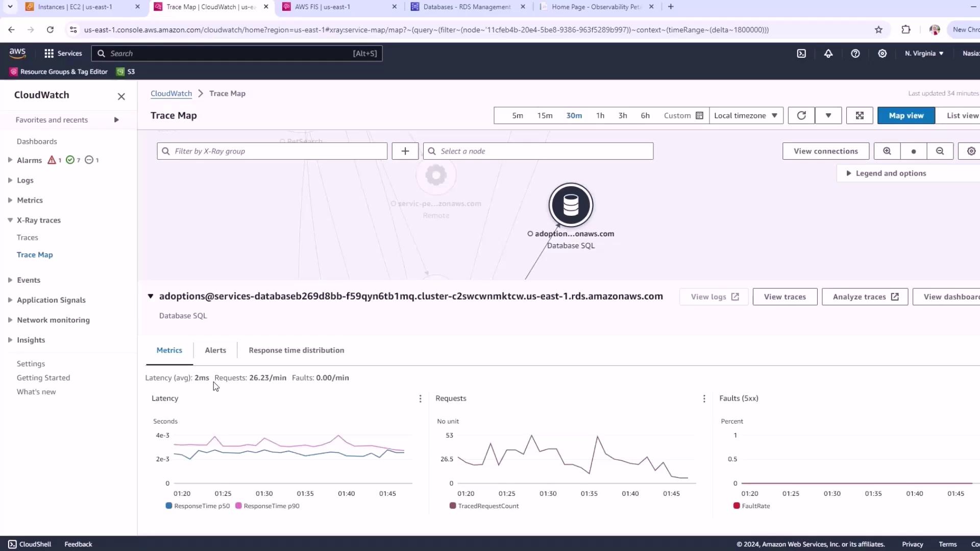Click the refresh trace map icon
The width and height of the screenshot is (980, 551).
[x=801, y=115]
